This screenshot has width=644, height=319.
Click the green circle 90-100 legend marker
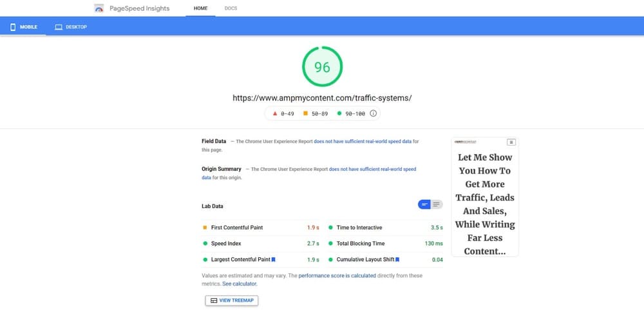click(339, 113)
